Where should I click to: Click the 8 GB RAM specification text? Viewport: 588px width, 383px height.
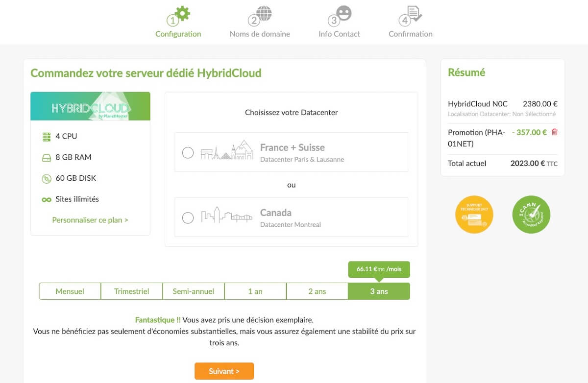pyautogui.click(x=73, y=157)
